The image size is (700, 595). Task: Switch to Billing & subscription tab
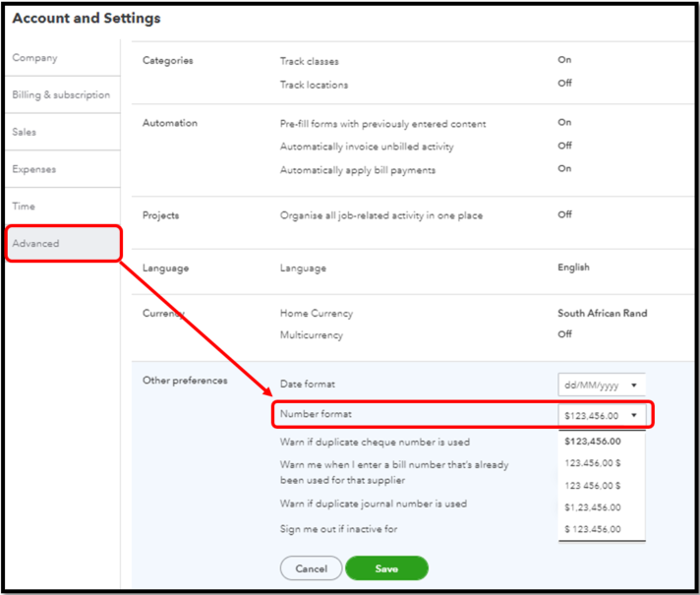(61, 95)
